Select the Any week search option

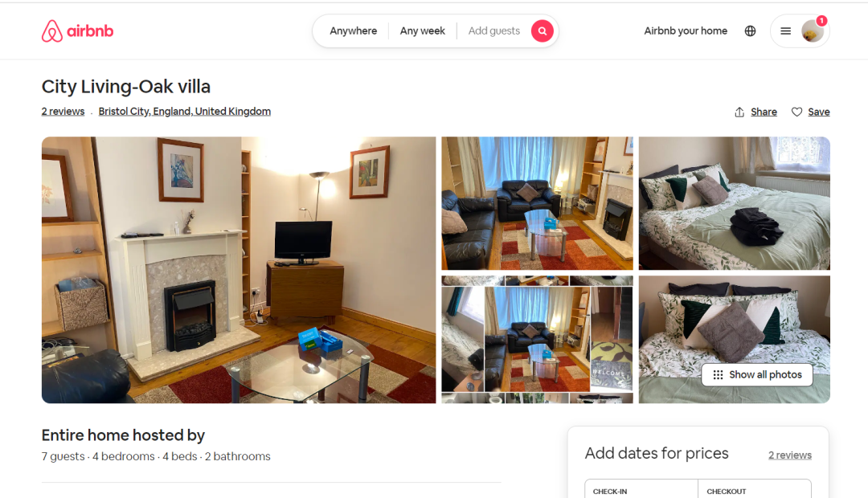click(x=423, y=31)
